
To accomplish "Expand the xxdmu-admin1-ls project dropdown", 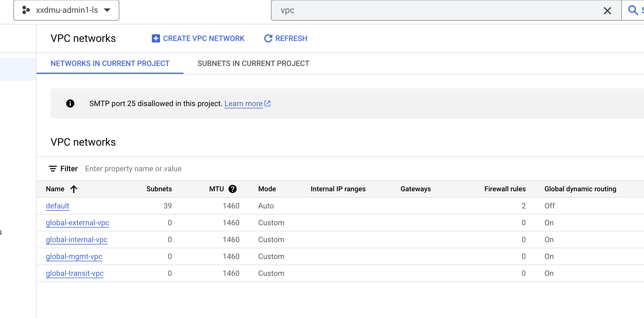I will [x=107, y=10].
